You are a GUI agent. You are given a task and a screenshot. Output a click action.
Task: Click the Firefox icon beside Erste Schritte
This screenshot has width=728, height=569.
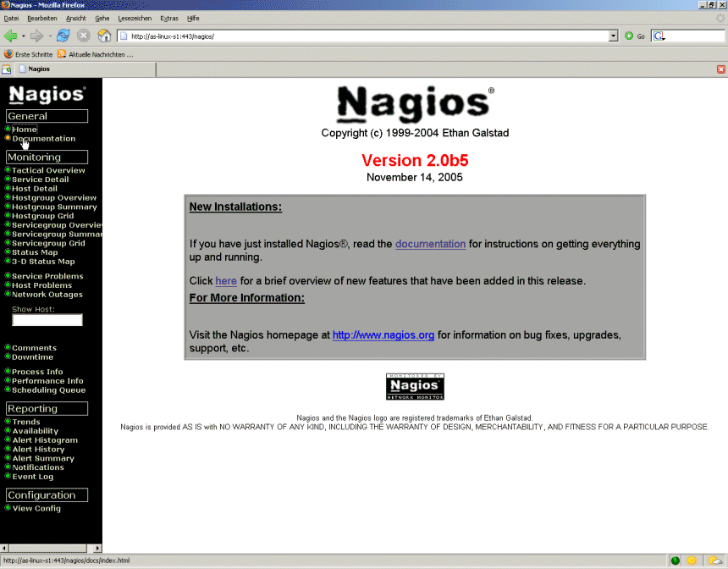pyautogui.click(x=8, y=54)
